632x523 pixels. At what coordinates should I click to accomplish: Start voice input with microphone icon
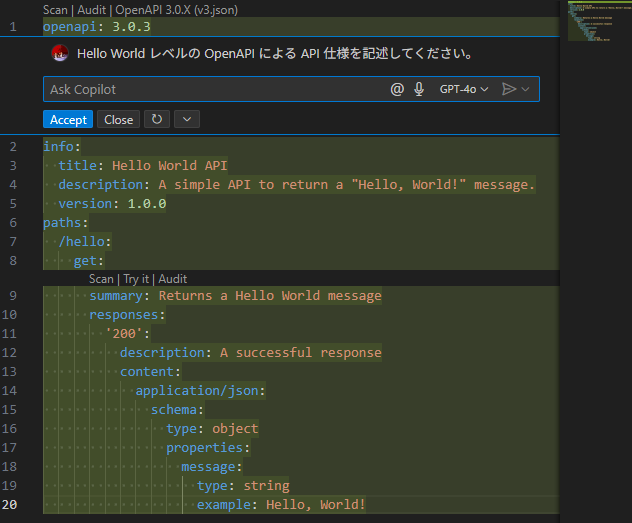419,89
